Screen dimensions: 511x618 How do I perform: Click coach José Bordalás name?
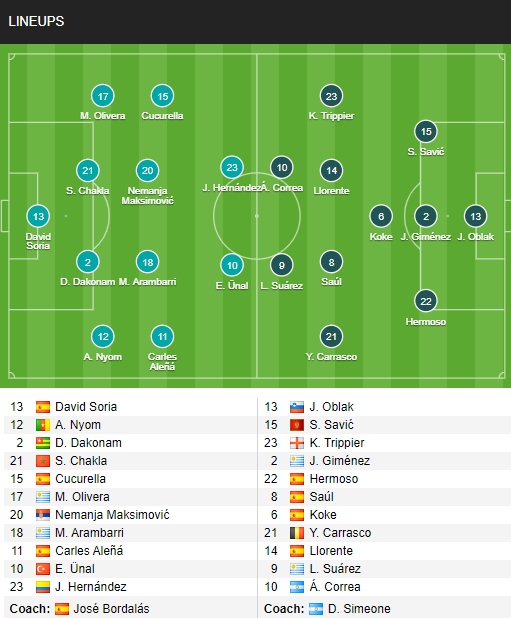(x=111, y=609)
